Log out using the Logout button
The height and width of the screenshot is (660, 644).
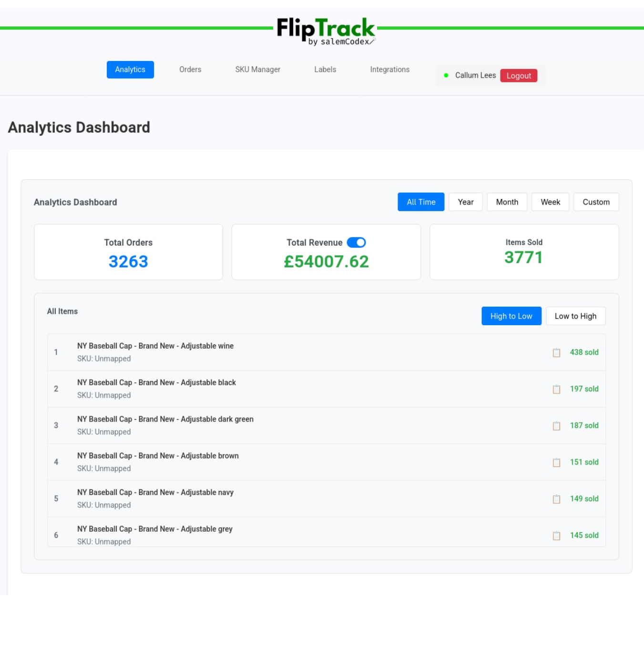tap(519, 76)
